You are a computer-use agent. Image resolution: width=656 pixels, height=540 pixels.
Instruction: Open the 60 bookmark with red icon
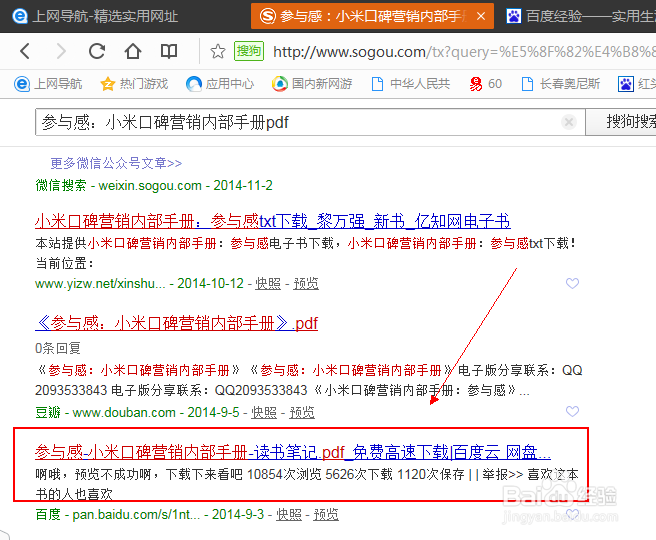pyautogui.click(x=485, y=84)
